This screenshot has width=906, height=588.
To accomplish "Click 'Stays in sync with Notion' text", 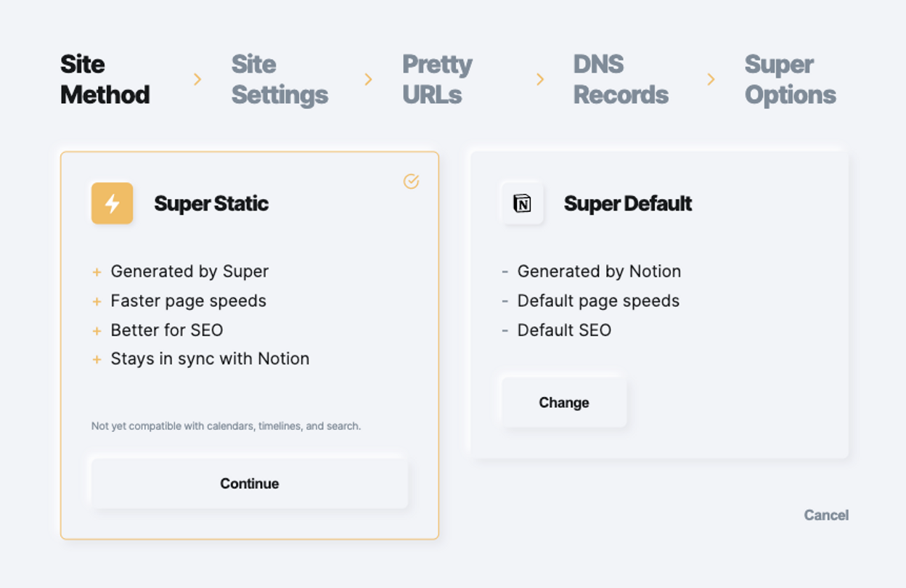I will (210, 359).
